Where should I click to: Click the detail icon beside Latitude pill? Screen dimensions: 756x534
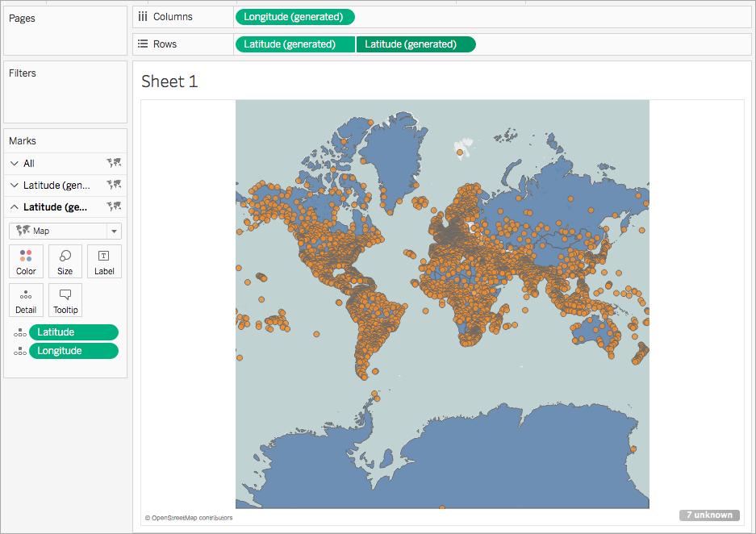coord(20,332)
